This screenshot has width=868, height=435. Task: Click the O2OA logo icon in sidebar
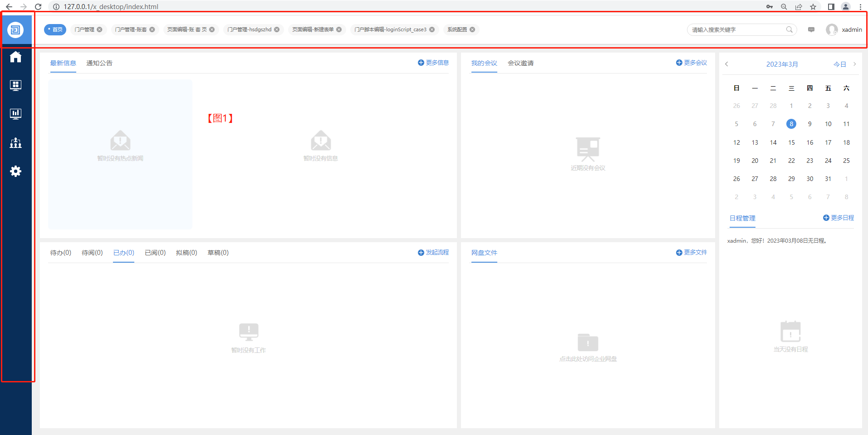[15, 30]
